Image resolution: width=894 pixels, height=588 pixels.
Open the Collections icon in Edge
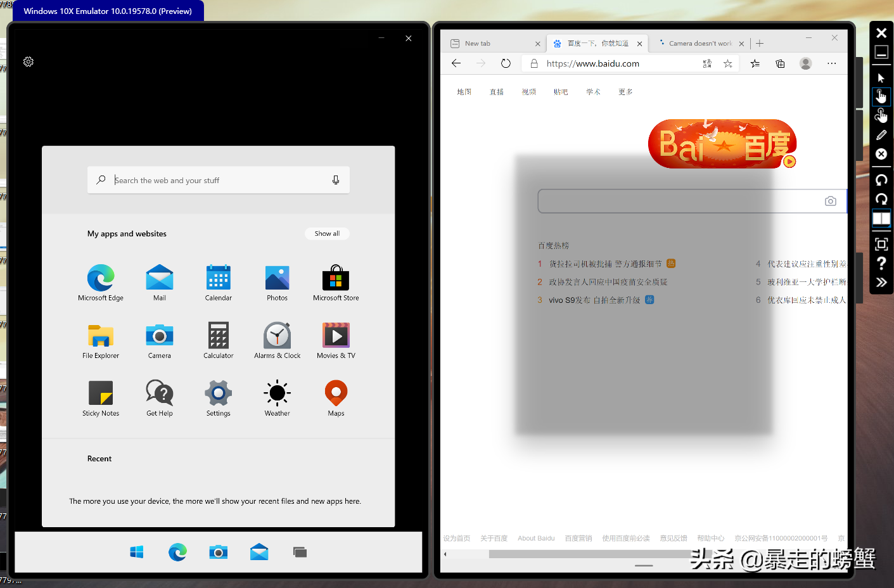click(x=780, y=63)
